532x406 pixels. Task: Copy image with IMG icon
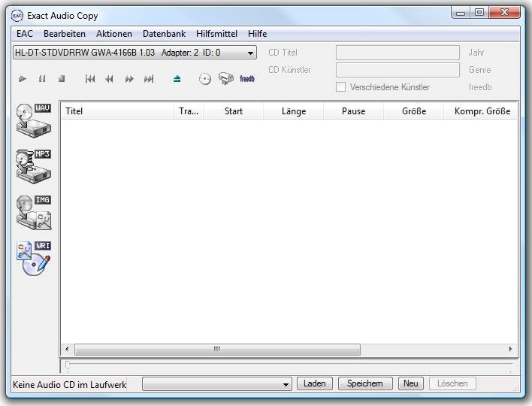[x=34, y=213]
